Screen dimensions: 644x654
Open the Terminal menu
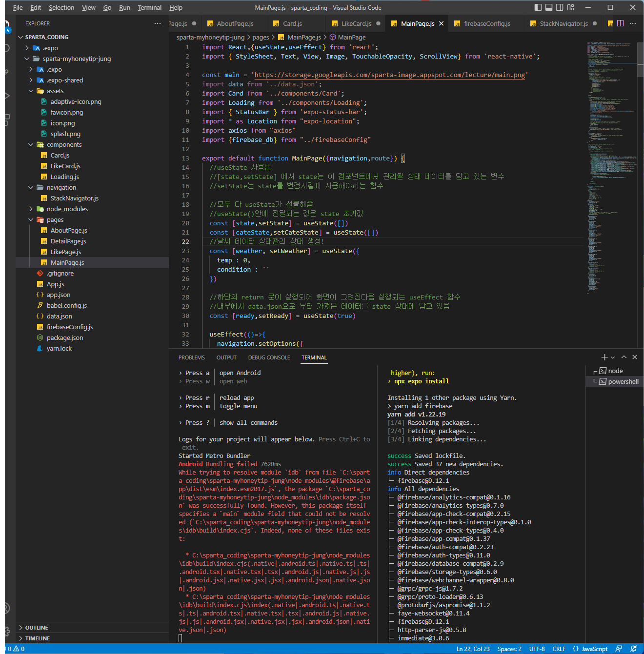click(x=150, y=7)
